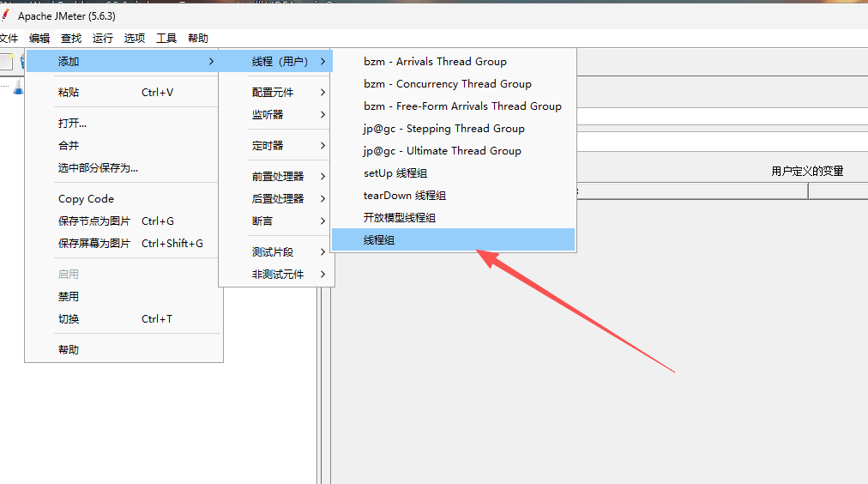868x484 pixels.
Task: Select 选中部分保存为... entry
Action: coord(123,168)
